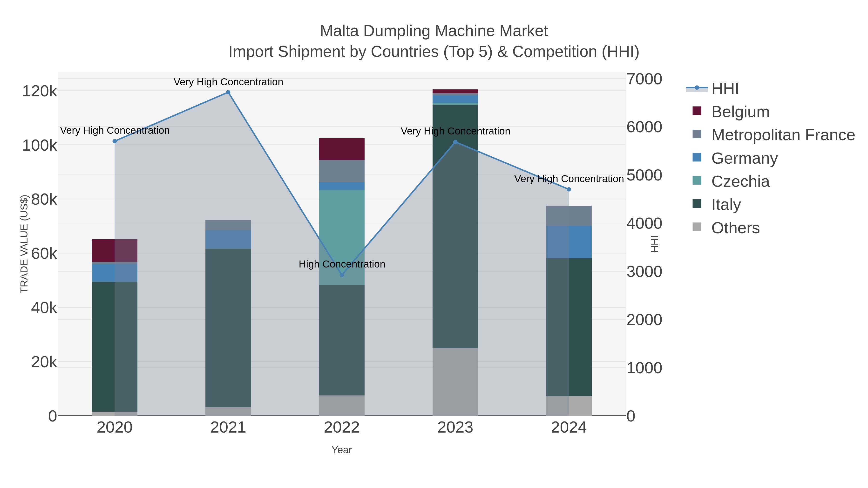Select the Belgium segment atop the 2022 bar

pyautogui.click(x=342, y=149)
